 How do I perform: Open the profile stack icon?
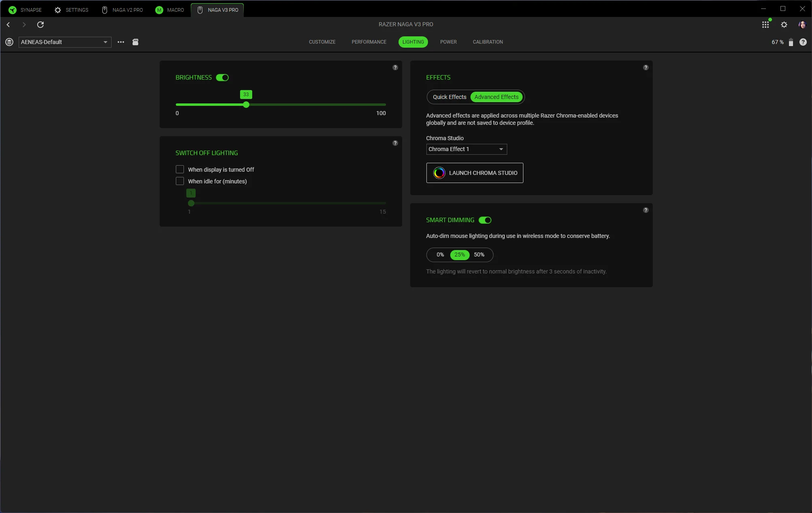tap(9, 42)
